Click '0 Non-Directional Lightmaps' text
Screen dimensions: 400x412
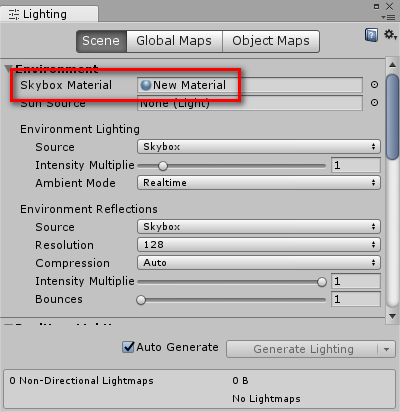(82, 381)
